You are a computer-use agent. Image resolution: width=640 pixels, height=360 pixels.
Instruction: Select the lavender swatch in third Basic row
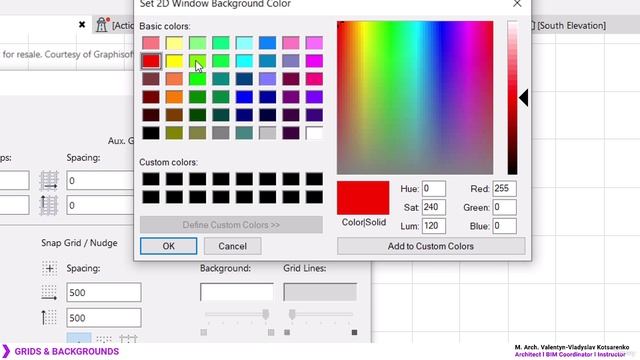point(267,79)
